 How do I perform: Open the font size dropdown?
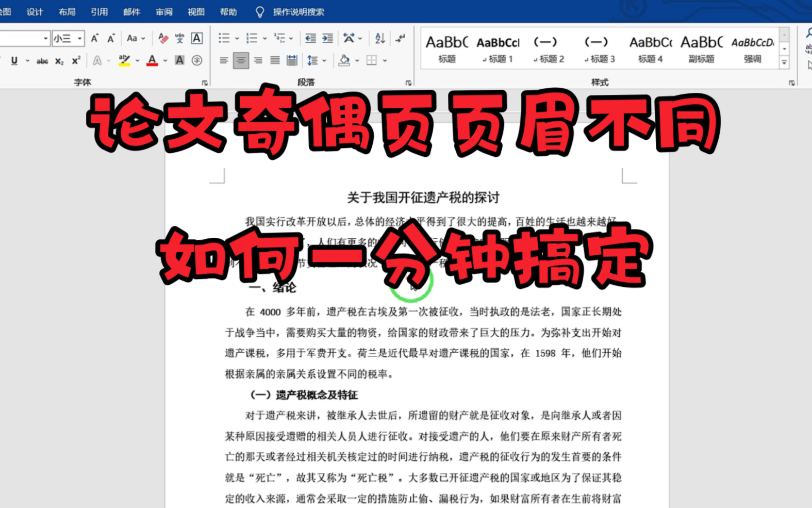79,39
